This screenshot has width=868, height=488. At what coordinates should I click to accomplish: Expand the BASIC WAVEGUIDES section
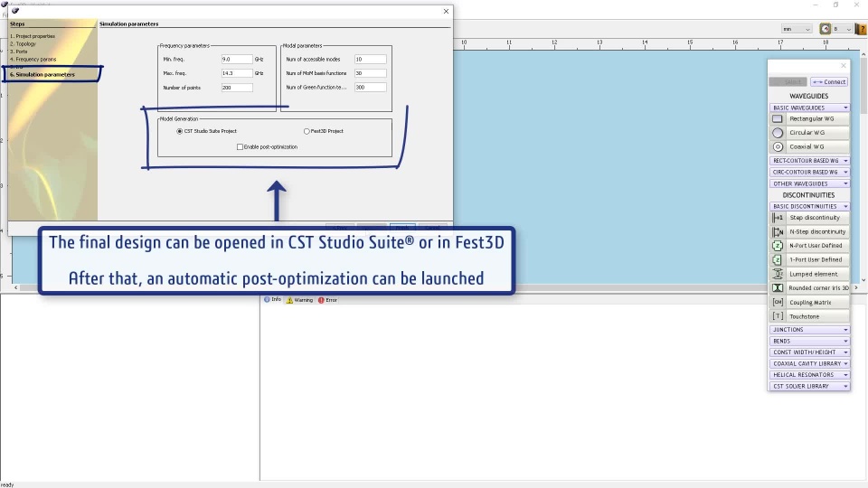click(x=809, y=108)
